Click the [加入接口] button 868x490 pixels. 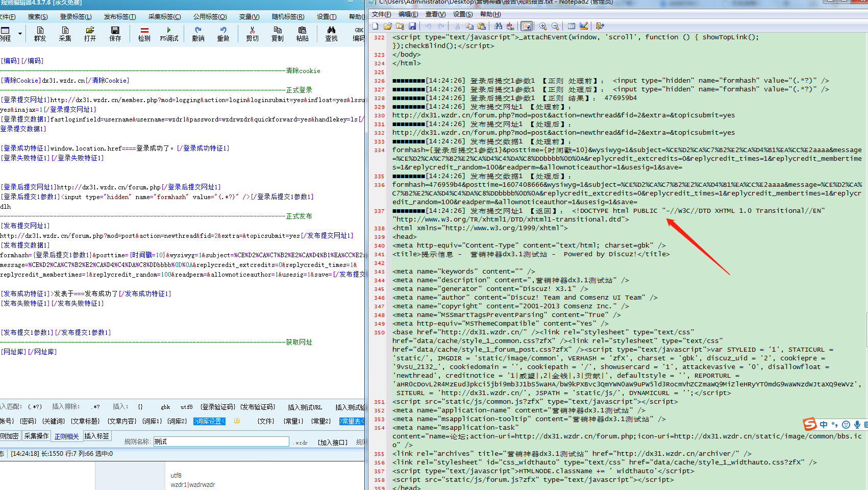click(333, 443)
